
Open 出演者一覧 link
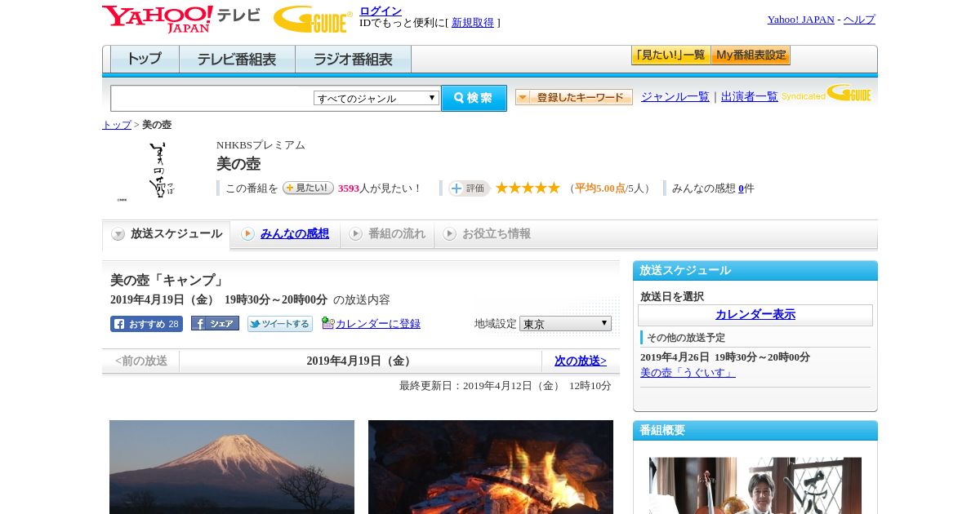750,97
